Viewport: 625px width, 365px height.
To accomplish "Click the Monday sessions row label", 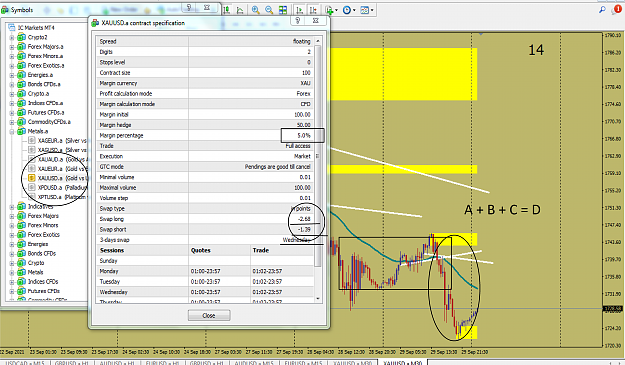I will pyautogui.click(x=109, y=271).
